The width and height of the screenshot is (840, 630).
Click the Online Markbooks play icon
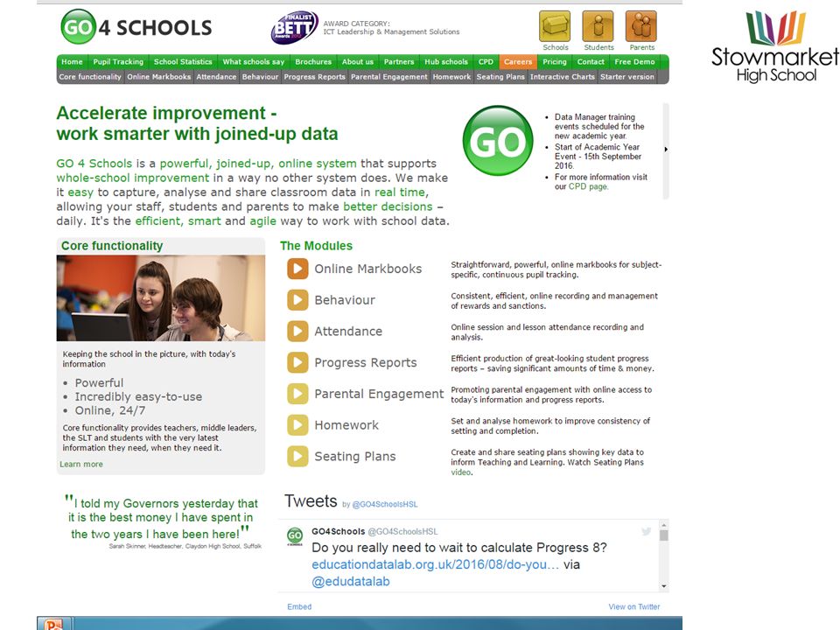(297, 269)
